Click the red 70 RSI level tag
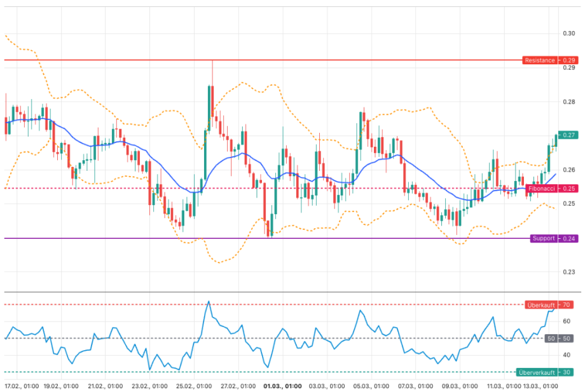Viewport: 585px width, 392px height. point(568,305)
